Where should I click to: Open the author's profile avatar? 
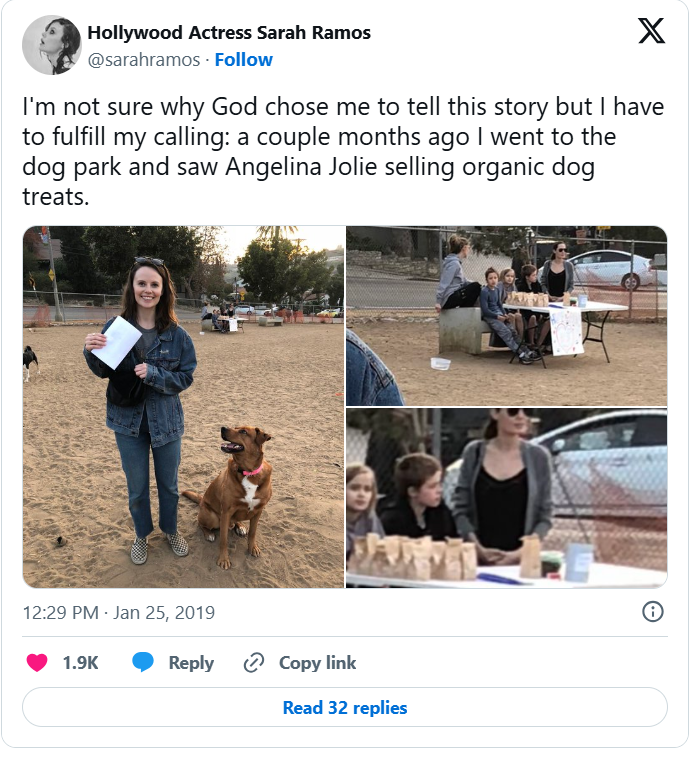[51, 45]
